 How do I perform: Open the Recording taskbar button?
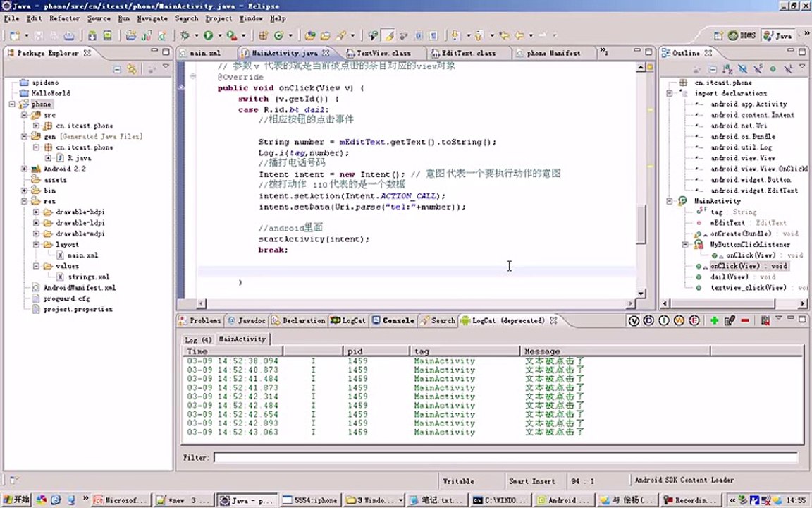pyautogui.click(x=690, y=500)
